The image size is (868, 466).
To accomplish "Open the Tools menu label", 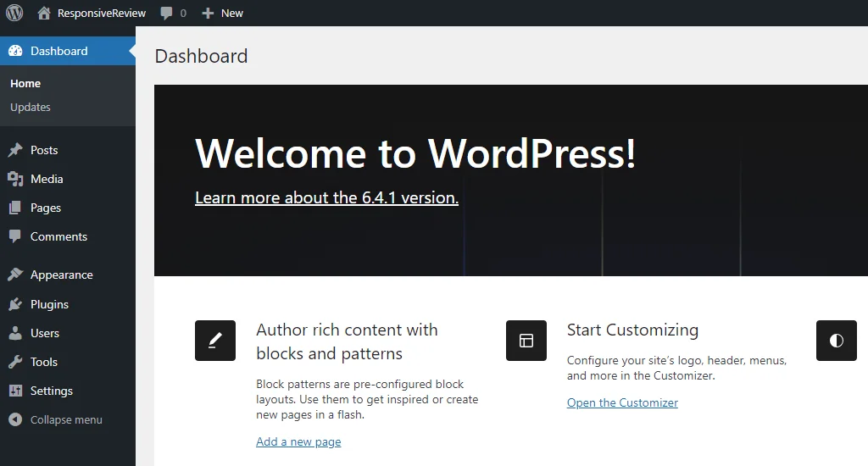I will point(44,362).
